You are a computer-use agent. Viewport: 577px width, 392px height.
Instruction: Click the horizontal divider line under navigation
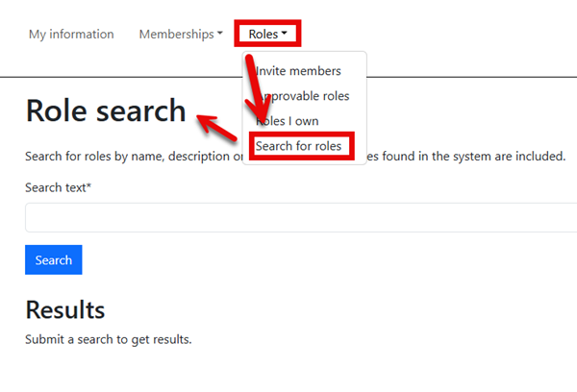click(288, 77)
